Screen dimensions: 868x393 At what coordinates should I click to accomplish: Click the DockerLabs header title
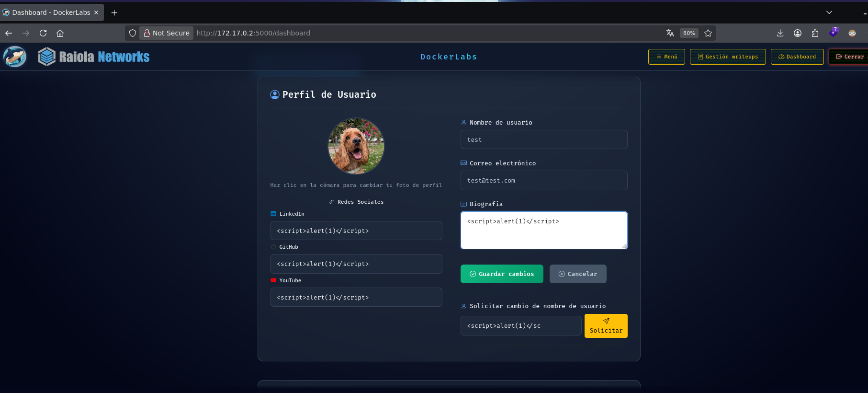click(449, 57)
